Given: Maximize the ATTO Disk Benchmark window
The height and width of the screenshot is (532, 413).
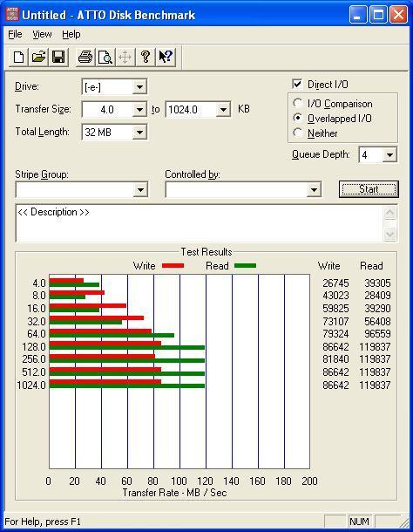Looking at the screenshot, I should tap(378, 15).
